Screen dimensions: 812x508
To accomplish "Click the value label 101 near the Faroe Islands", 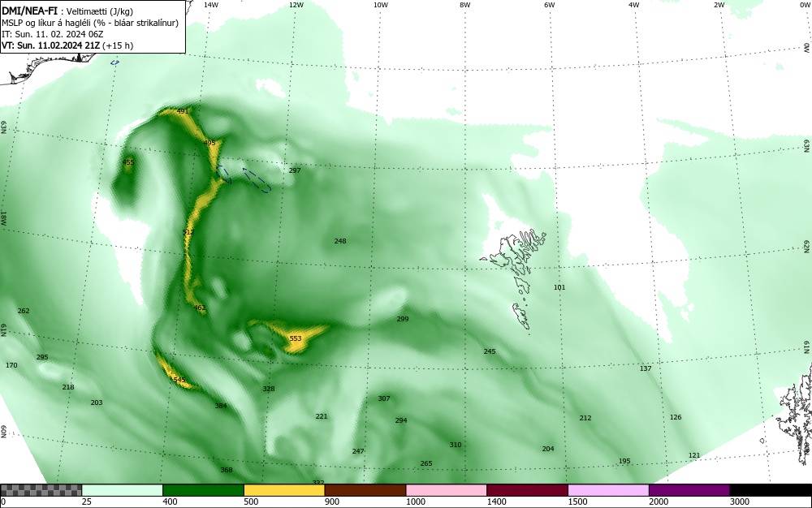I will point(559,287).
